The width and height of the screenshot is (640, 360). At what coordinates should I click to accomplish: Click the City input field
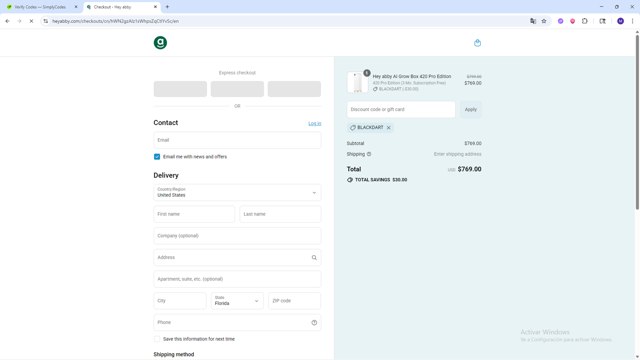pos(180,301)
